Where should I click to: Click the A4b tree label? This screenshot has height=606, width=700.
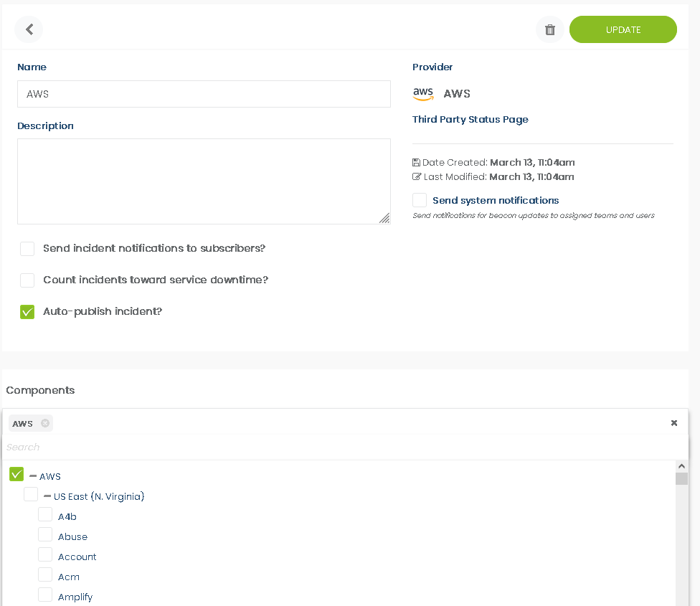click(x=67, y=517)
